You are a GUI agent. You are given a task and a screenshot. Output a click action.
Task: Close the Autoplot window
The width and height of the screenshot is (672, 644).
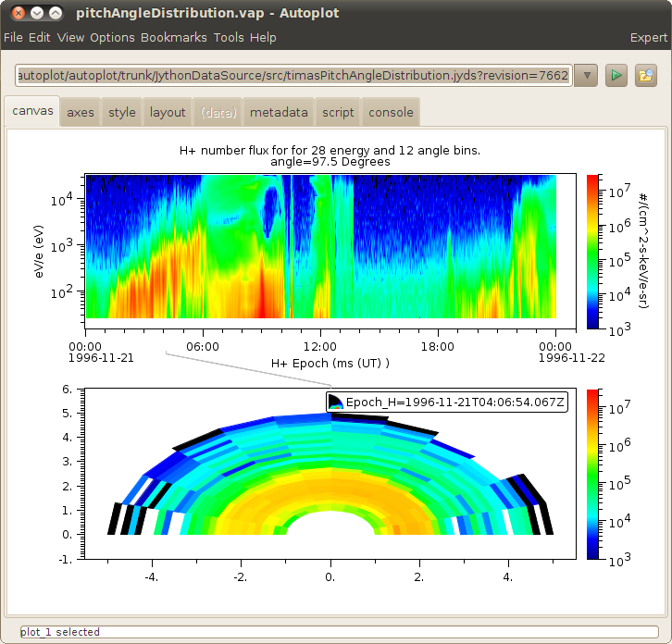16,13
